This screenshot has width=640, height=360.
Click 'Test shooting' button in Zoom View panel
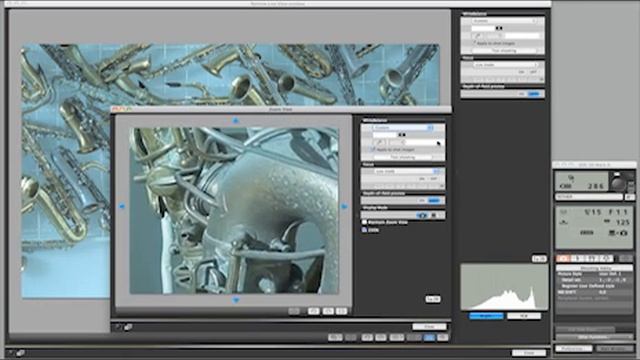click(403, 157)
